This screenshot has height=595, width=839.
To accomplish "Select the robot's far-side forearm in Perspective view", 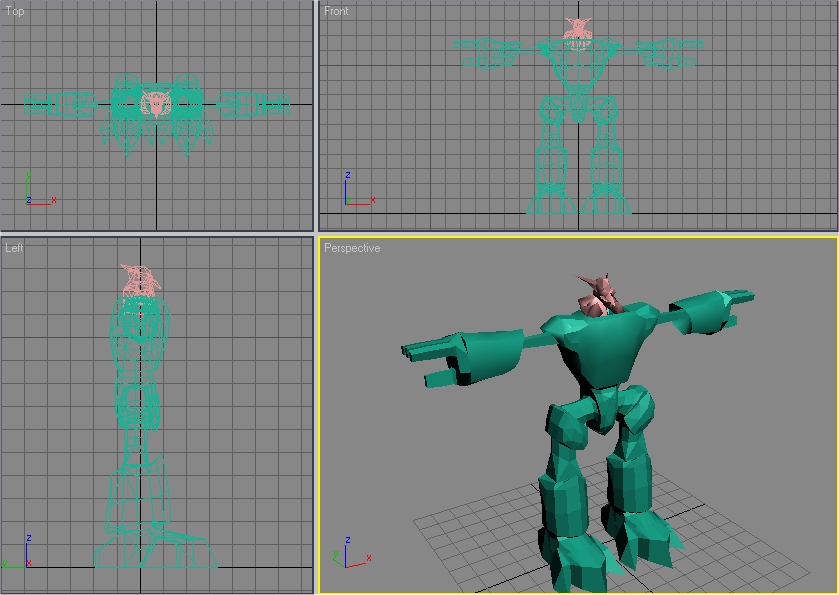I will pos(712,309).
